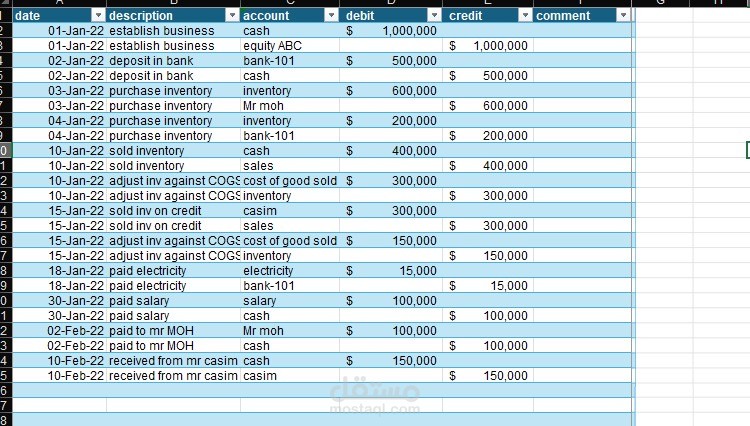Open the credit column filter dropdown
The image size is (750, 426).
pos(525,15)
